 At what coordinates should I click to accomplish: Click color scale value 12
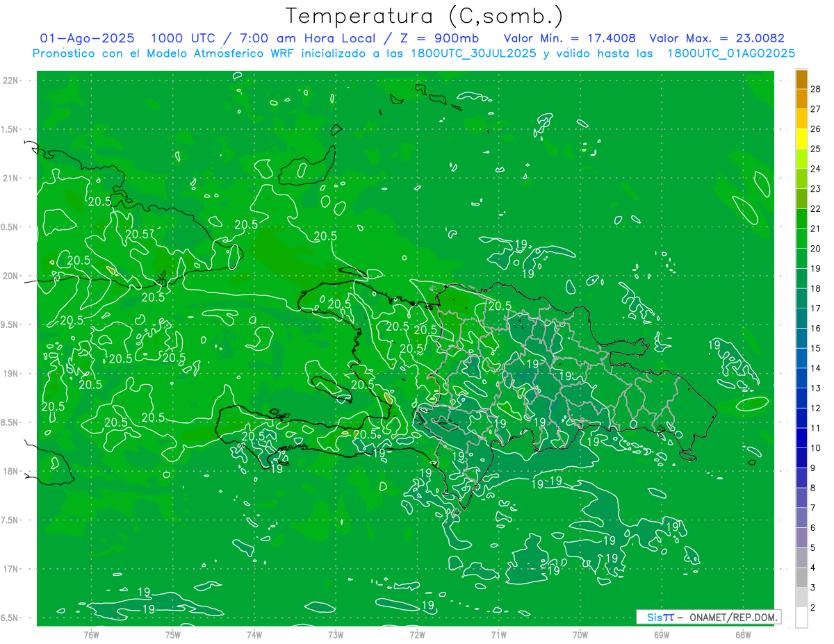click(816, 408)
